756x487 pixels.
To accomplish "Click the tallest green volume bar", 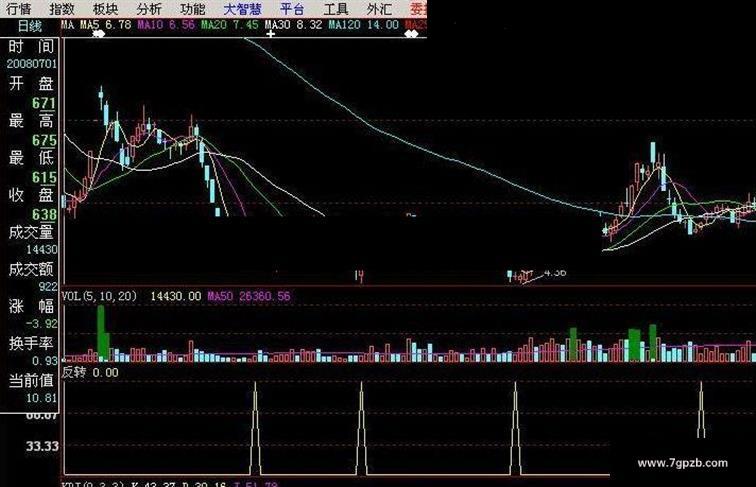I will click(101, 334).
